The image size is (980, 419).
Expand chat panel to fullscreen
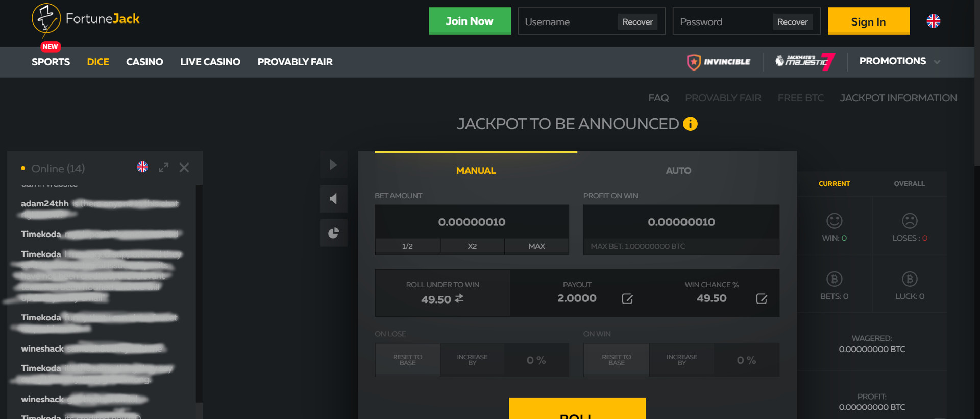[163, 168]
